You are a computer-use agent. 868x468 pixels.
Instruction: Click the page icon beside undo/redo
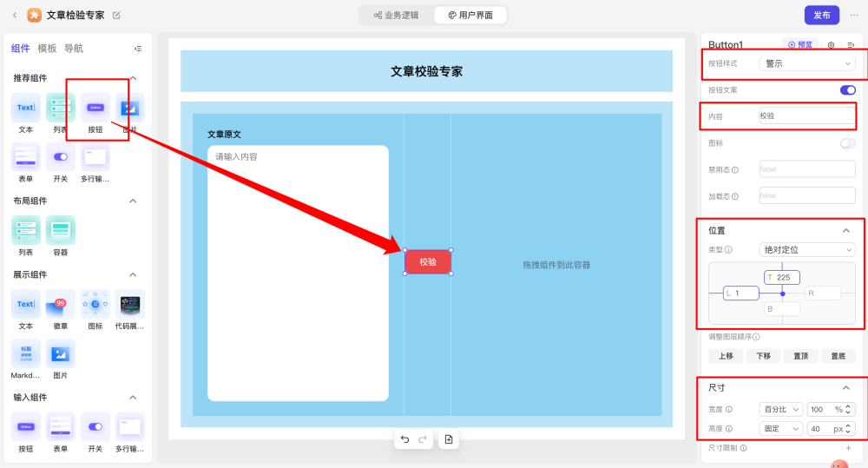449,439
